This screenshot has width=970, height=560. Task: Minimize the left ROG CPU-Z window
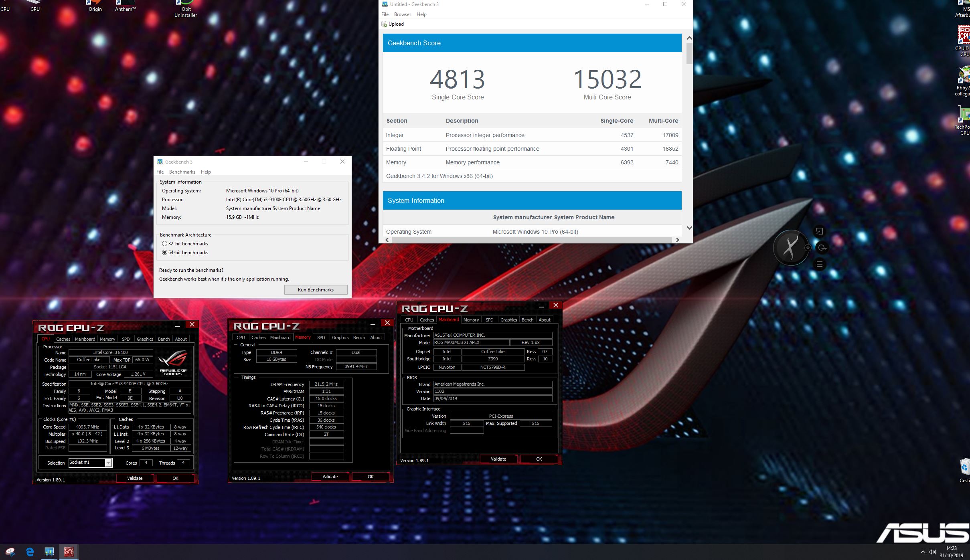click(x=178, y=325)
